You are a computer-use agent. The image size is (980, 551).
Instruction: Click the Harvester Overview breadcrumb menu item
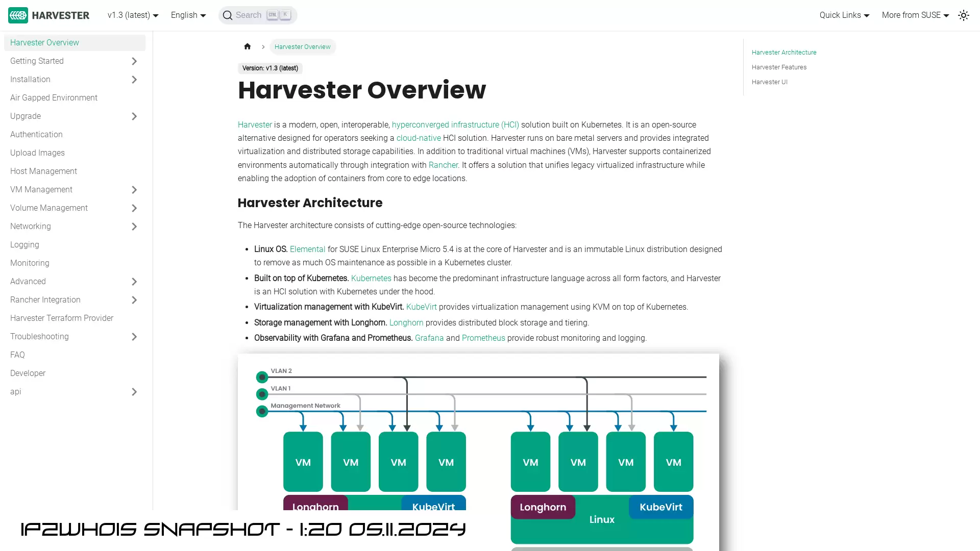[302, 46]
